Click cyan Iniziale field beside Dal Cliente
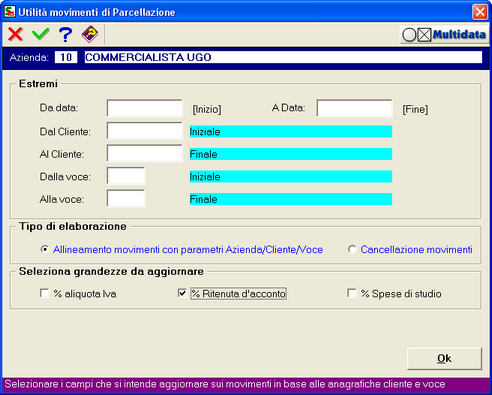This screenshot has height=395, width=492. [x=291, y=132]
